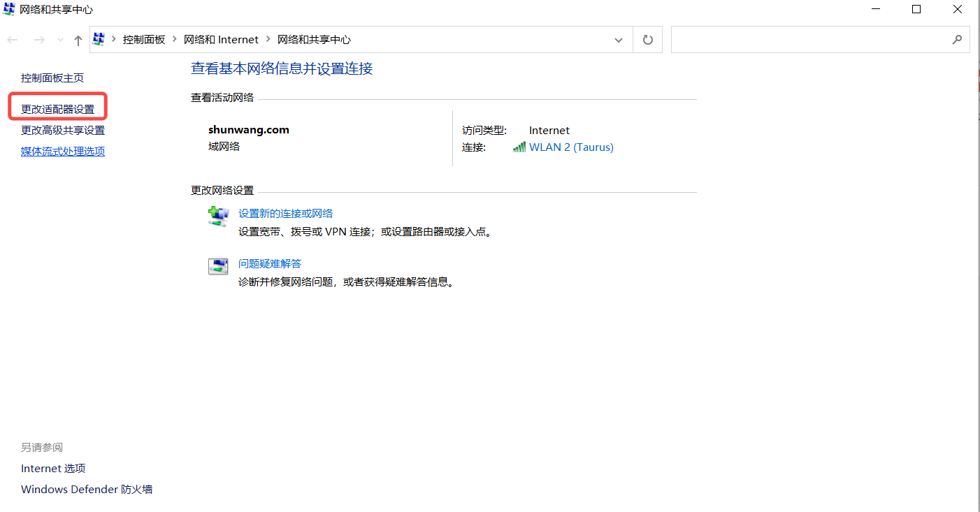Open the recent locations dropdown arrow
Image resolution: width=980 pixels, height=512 pixels.
[x=60, y=40]
